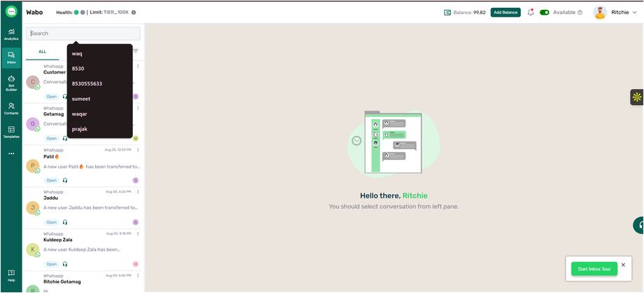Open the Jaddu conversation
This screenshot has height=293, width=644.
[83, 207]
